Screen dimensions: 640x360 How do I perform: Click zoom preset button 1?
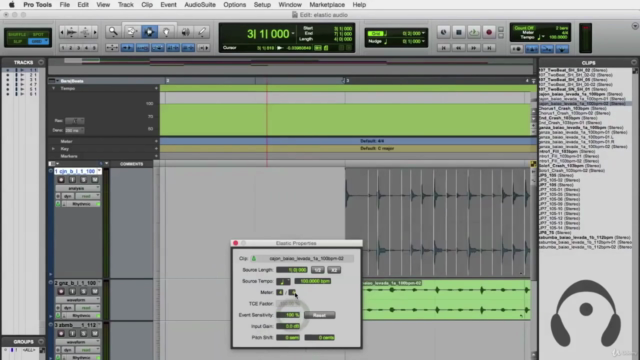click(x=63, y=48)
